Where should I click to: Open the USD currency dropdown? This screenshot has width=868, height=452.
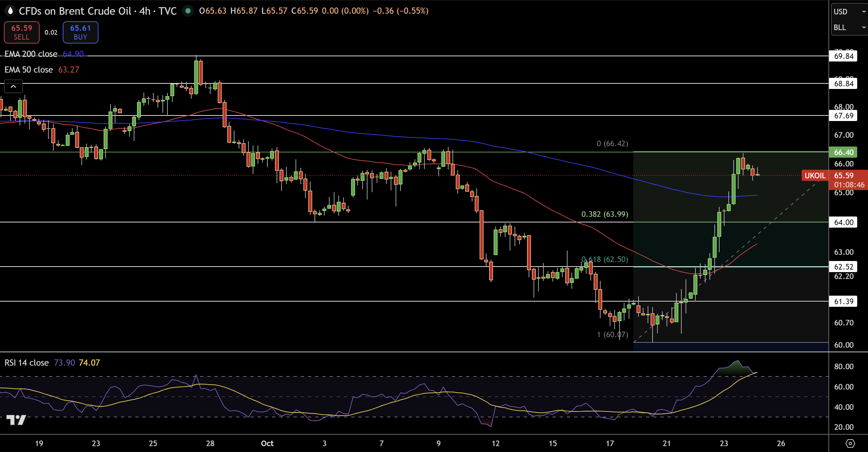click(849, 12)
